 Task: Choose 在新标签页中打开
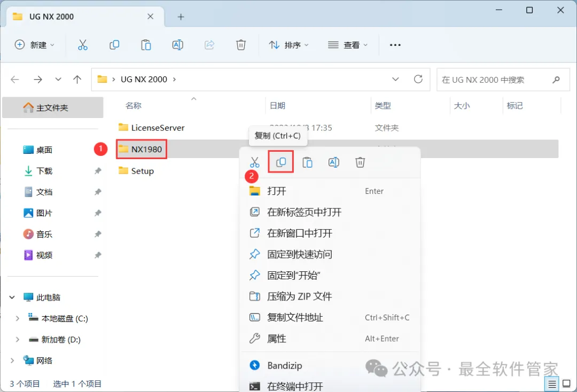tap(330, 212)
